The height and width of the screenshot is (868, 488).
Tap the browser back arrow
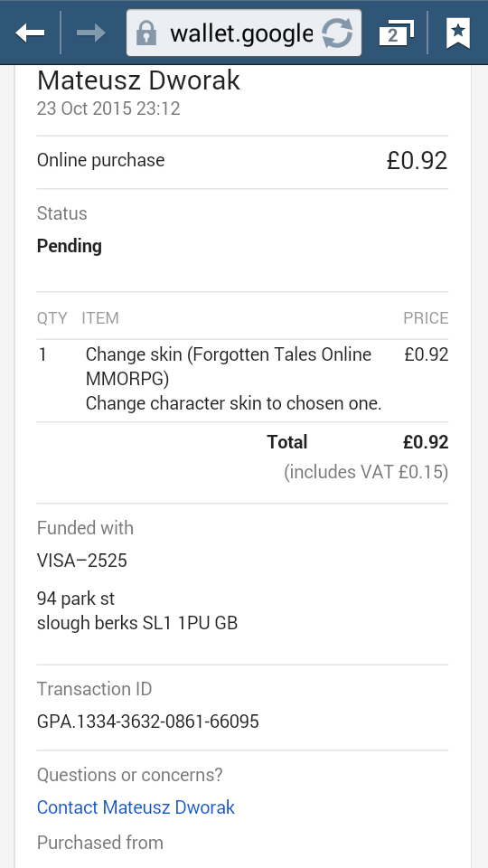pos(30,33)
